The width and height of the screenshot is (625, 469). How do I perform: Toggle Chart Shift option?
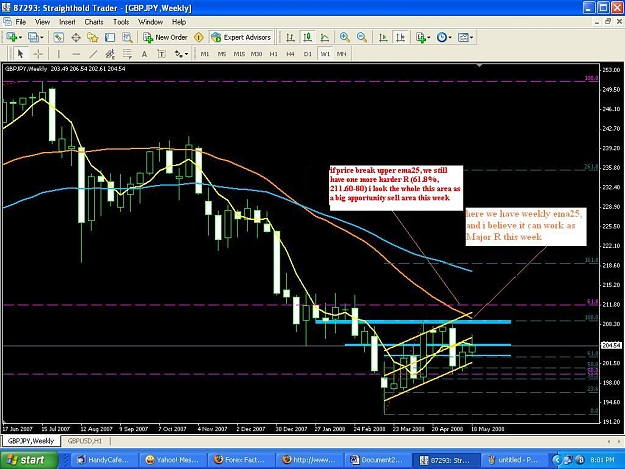pyautogui.click(x=400, y=37)
